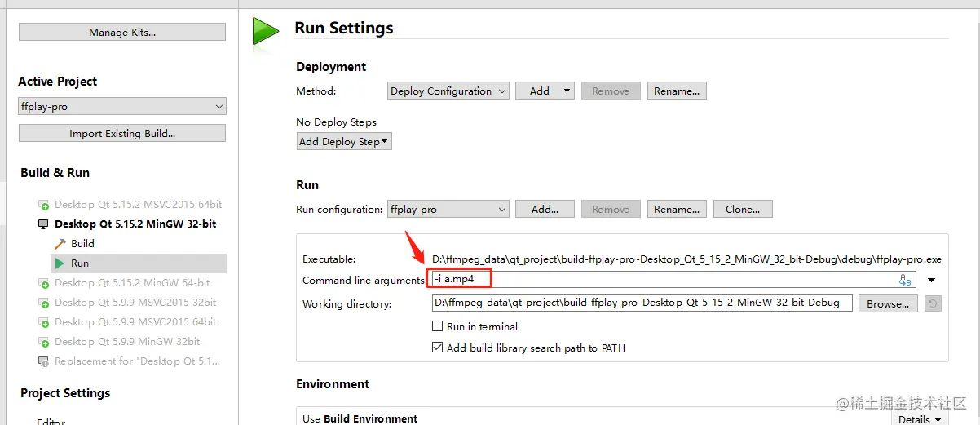
Task: Select Desktop Qt 5.9.9 MSVC2015 32bit kit
Action: pyautogui.click(x=135, y=303)
